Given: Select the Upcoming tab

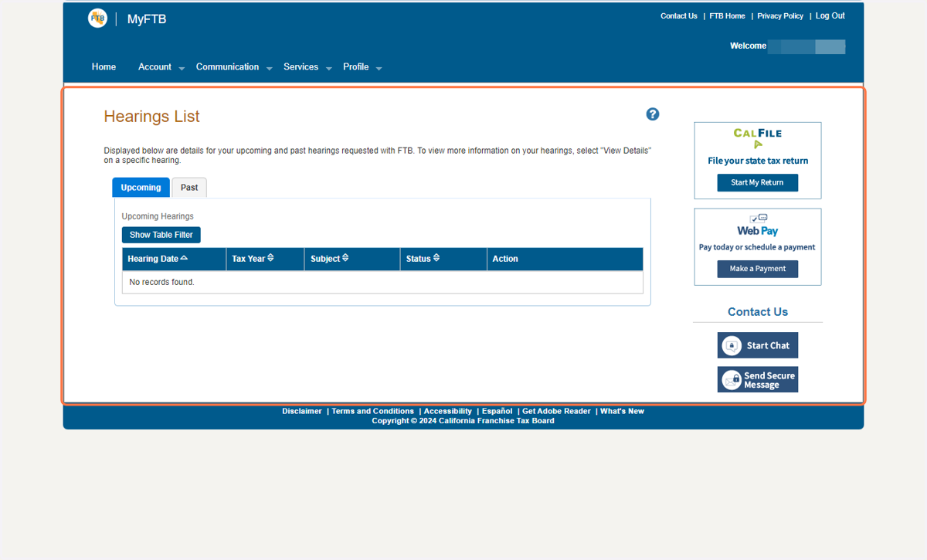Looking at the screenshot, I should pyautogui.click(x=141, y=188).
